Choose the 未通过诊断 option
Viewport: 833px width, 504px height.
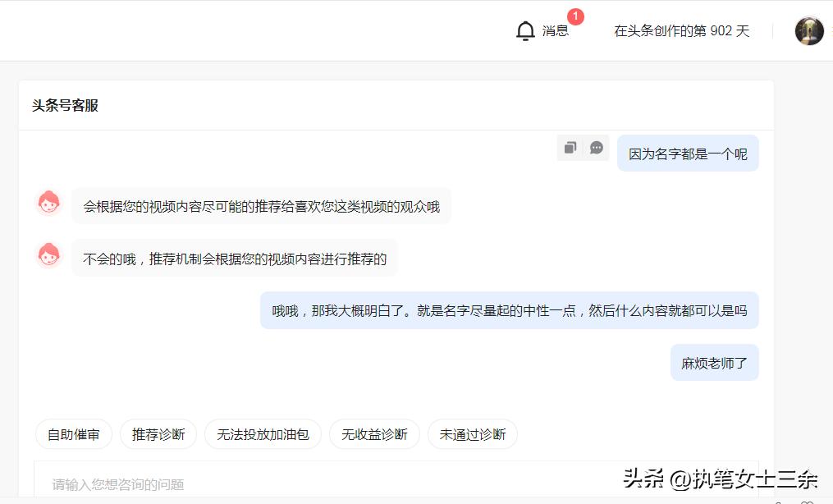pyautogui.click(x=472, y=434)
